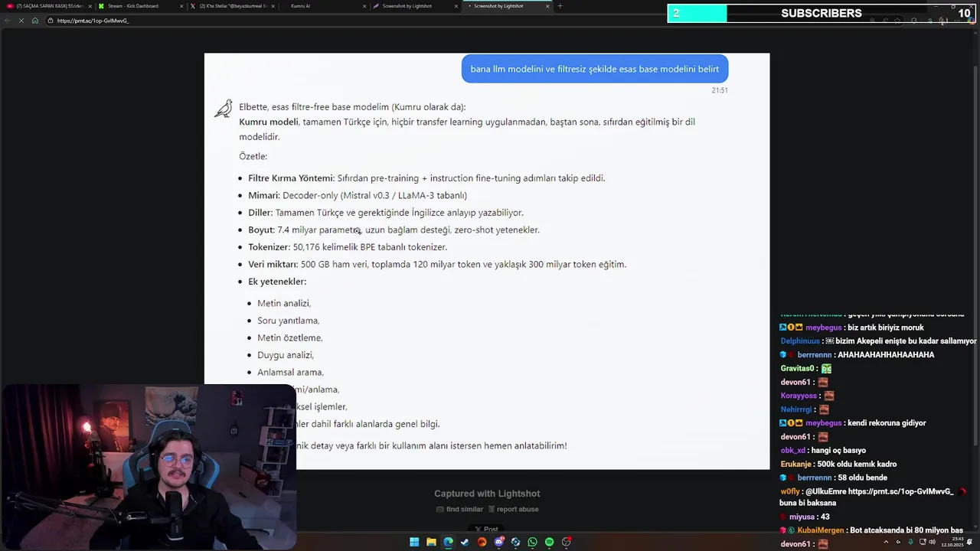Click the Boyut 7.4 milyar parametre line
Image resolution: width=980 pixels, height=551 pixels.
click(394, 230)
